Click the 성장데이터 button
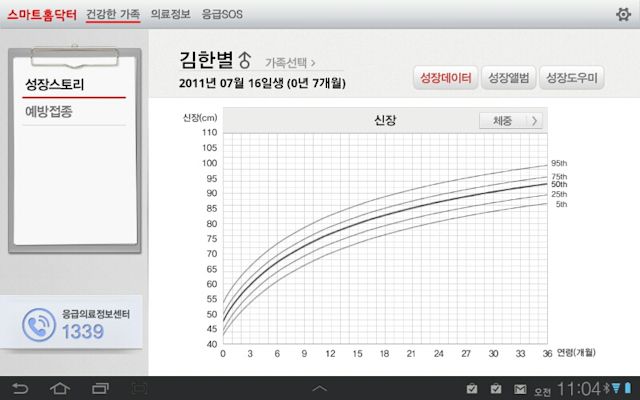The width and height of the screenshot is (640, 400). click(x=446, y=78)
